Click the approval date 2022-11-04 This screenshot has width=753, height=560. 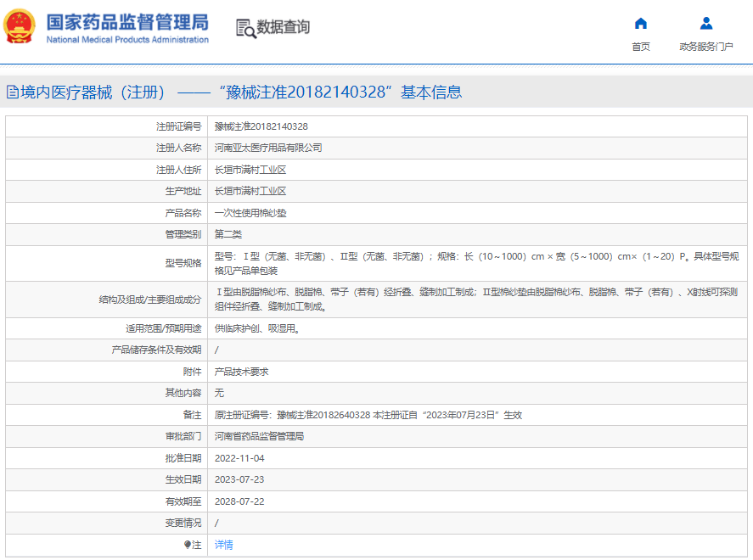pyautogui.click(x=239, y=458)
